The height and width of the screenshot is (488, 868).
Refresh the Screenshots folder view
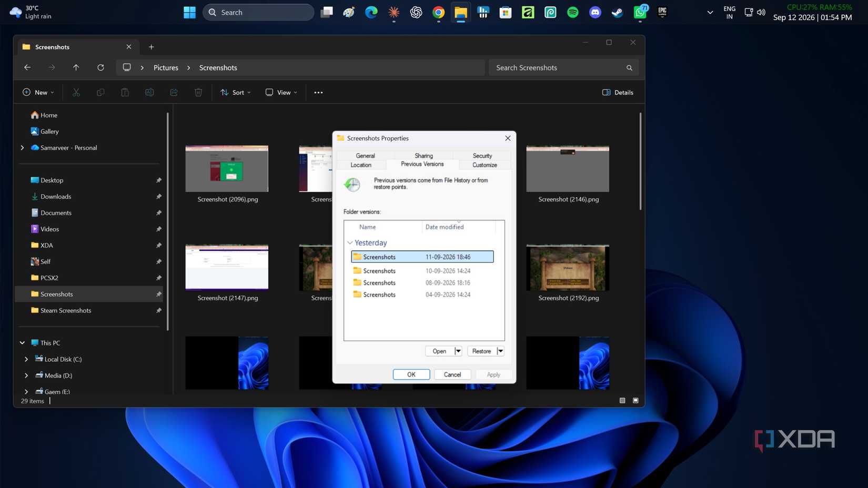[x=100, y=67]
